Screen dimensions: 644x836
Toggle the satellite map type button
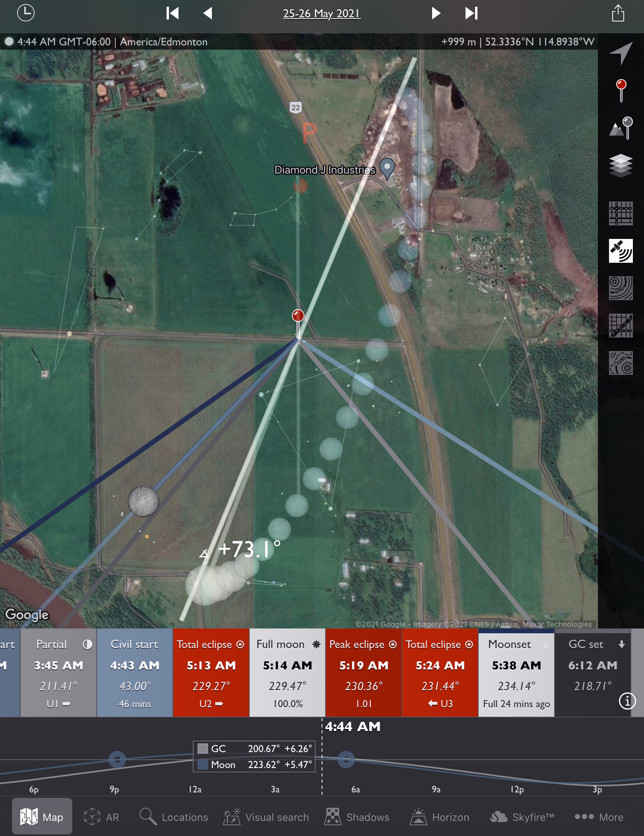(x=621, y=251)
